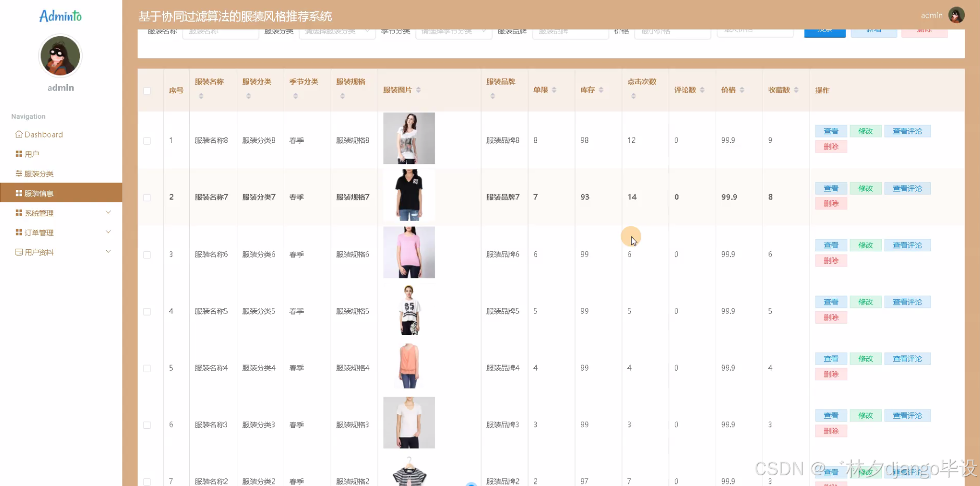Click the 服装名称7 name cell

[x=211, y=197]
